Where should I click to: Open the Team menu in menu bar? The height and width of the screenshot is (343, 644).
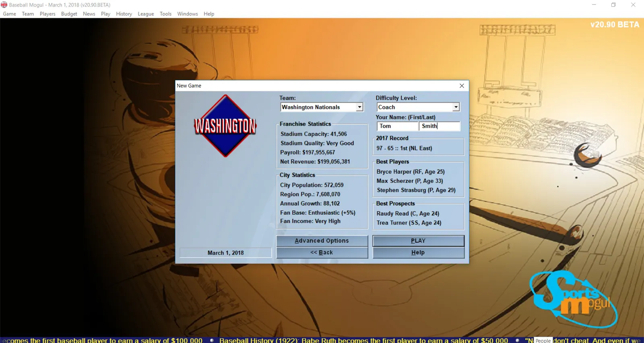(28, 14)
